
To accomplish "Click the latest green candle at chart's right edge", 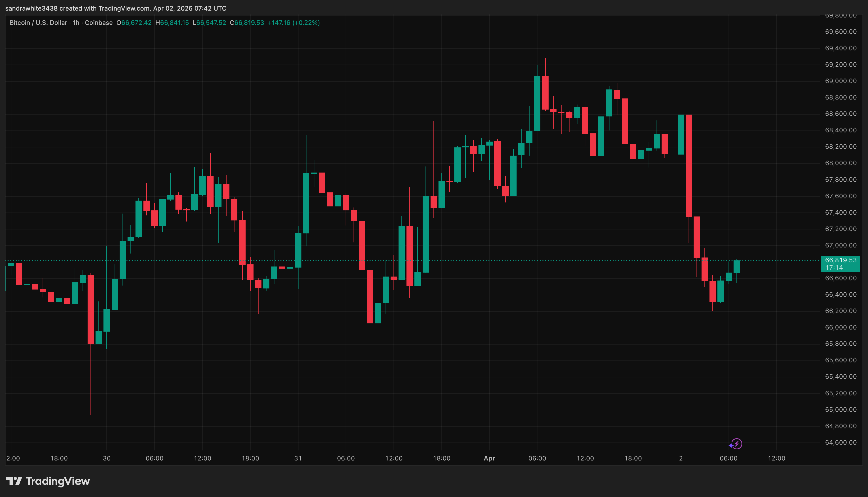I will (x=736, y=266).
